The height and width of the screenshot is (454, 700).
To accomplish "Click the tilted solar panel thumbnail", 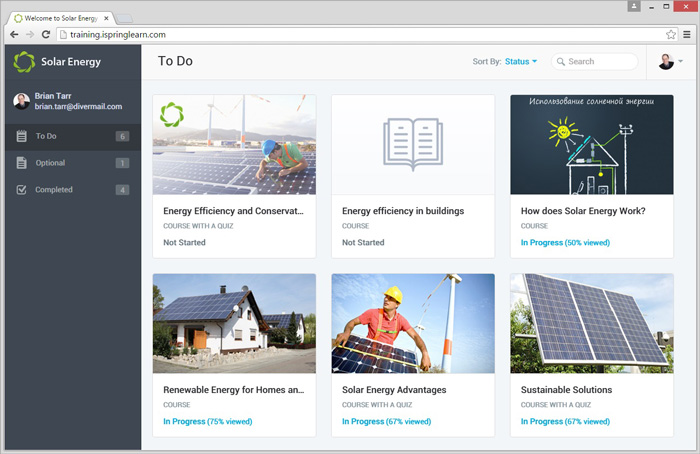I will coord(592,323).
